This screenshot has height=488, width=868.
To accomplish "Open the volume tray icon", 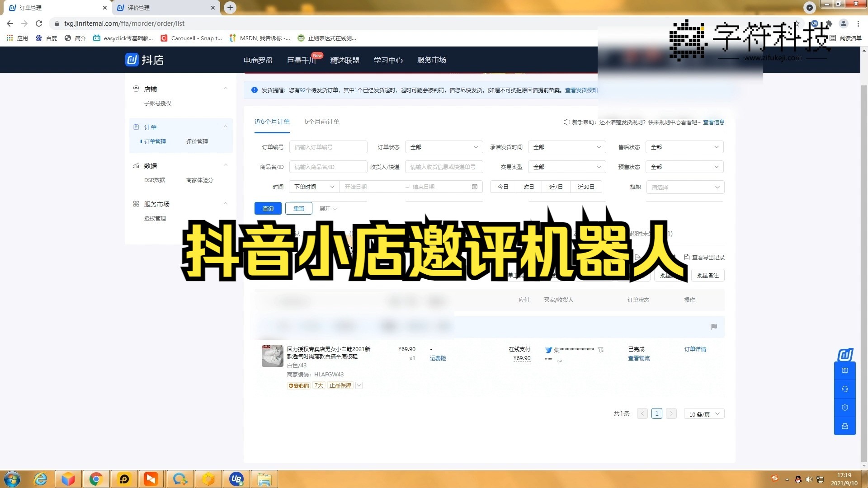I will [x=809, y=479].
